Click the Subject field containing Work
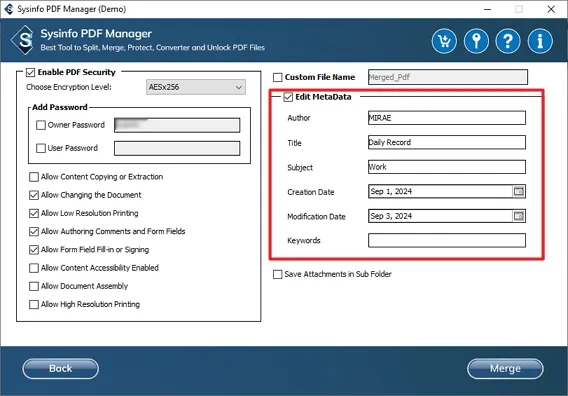This screenshot has height=396, width=568. click(447, 167)
